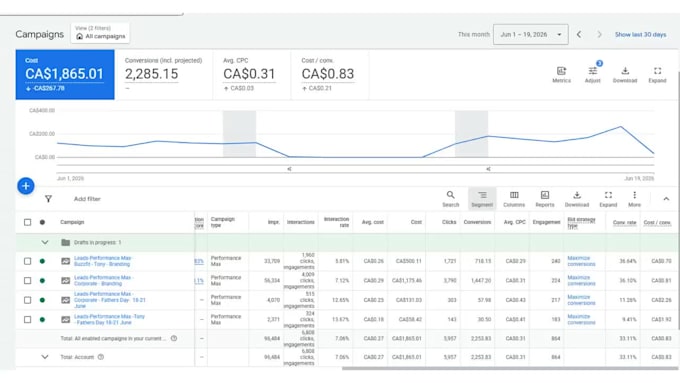Image resolution: width=680 pixels, height=383 pixels.
Task: Sort by the Clicks column header
Action: click(449, 222)
